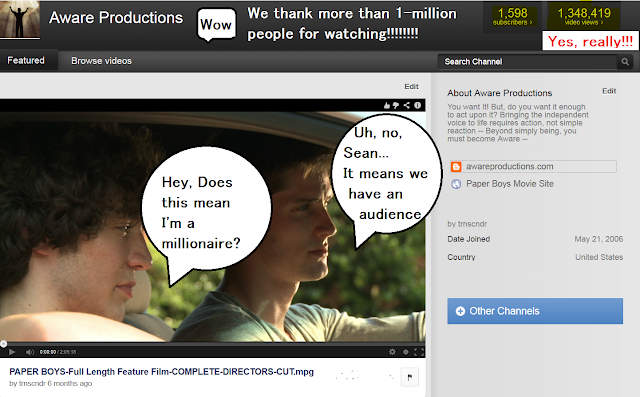
Task: Show video info via the info icon
Action: [x=418, y=105]
